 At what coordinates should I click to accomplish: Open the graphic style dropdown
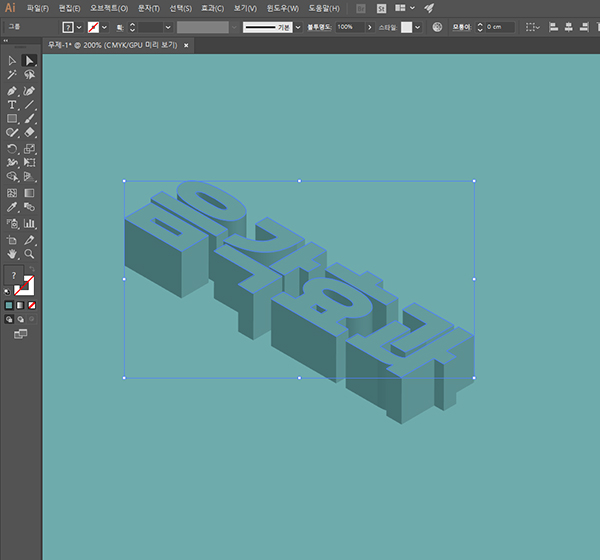[417, 27]
